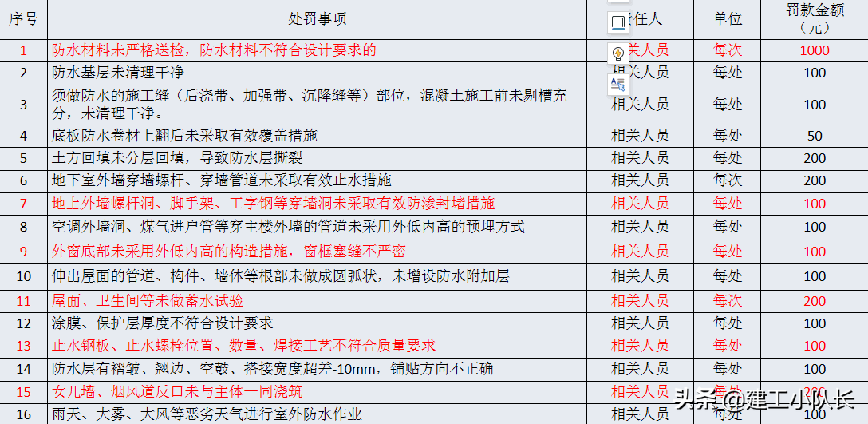This screenshot has height=424, width=868.
Task: Click the floating frame-shaped icon over the 责任人 header
Action: tap(618, 22)
